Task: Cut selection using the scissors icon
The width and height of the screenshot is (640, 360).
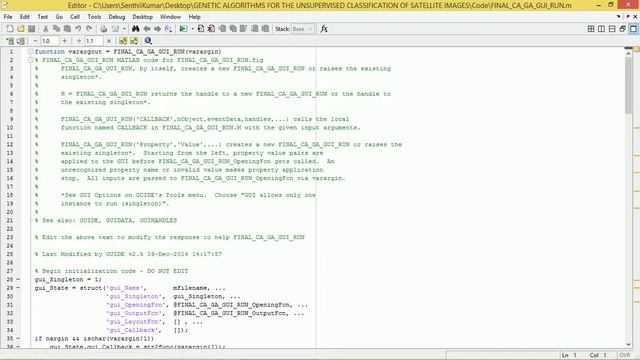Action: [46, 29]
